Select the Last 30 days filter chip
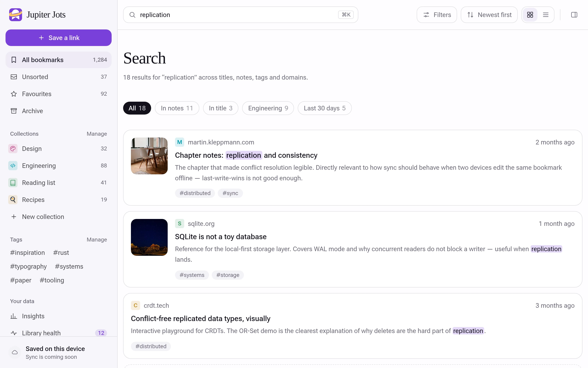The height and width of the screenshot is (368, 588). (325, 108)
